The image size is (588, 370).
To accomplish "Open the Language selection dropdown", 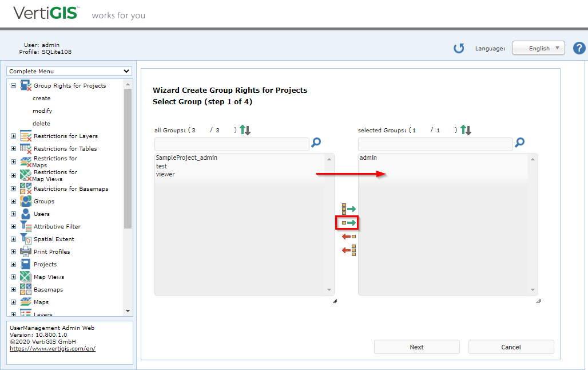I will pyautogui.click(x=538, y=48).
